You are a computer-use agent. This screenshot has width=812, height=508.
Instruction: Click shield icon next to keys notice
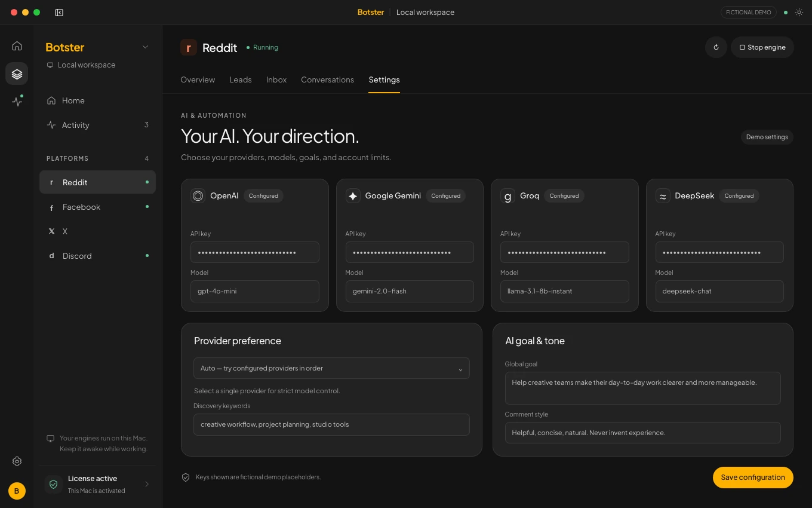click(x=186, y=477)
